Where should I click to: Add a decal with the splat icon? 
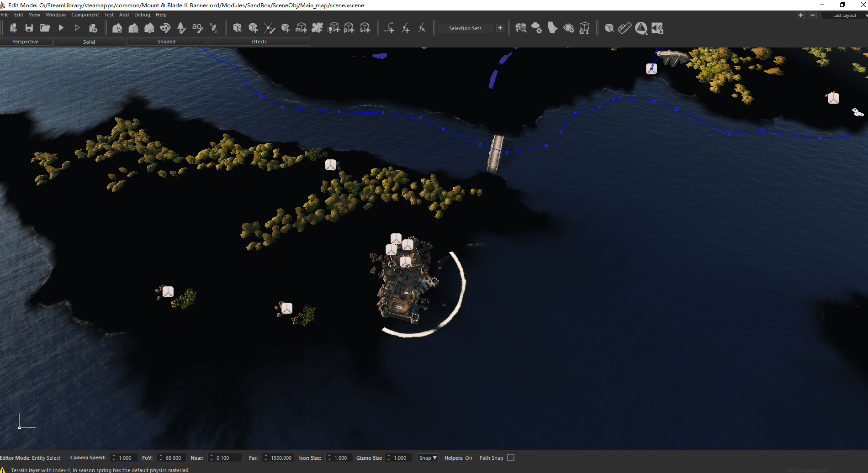(x=318, y=28)
